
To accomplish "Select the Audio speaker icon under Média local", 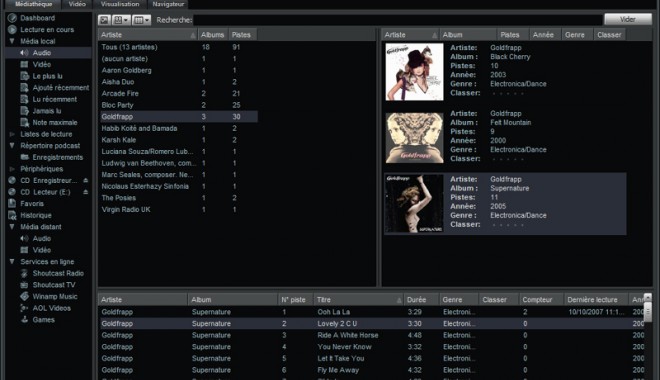I will [x=24, y=53].
